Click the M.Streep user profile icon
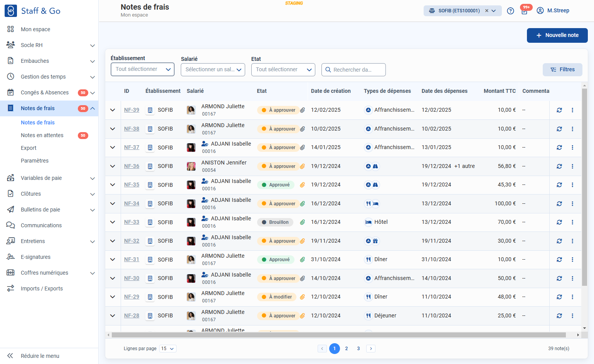This screenshot has width=594, height=364. (x=540, y=11)
